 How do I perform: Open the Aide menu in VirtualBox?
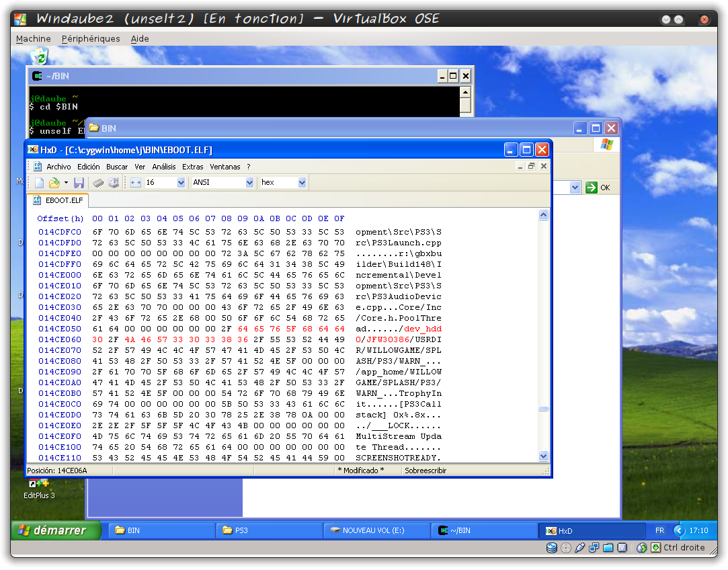[140, 38]
